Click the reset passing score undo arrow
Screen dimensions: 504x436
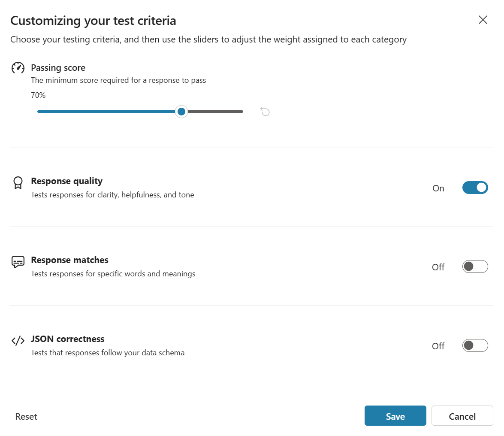tap(265, 111)
